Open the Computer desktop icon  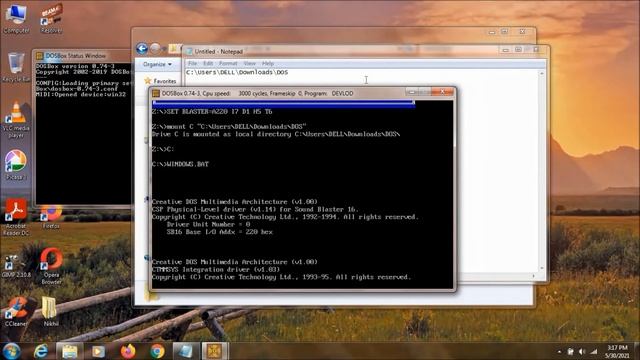pos(16,18)
